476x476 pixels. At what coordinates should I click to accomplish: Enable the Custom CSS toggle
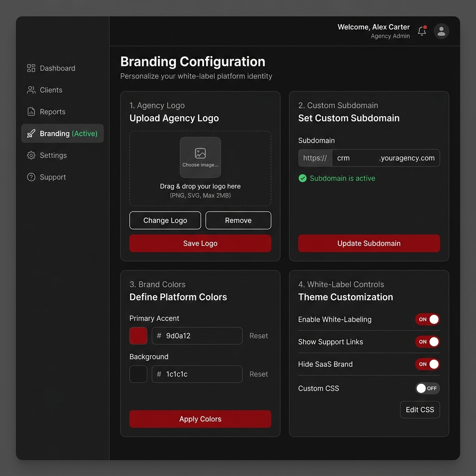428,388
